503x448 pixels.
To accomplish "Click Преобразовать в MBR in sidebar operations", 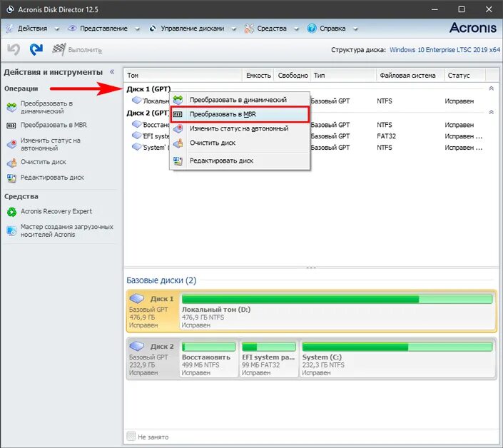I will point(54,125).
